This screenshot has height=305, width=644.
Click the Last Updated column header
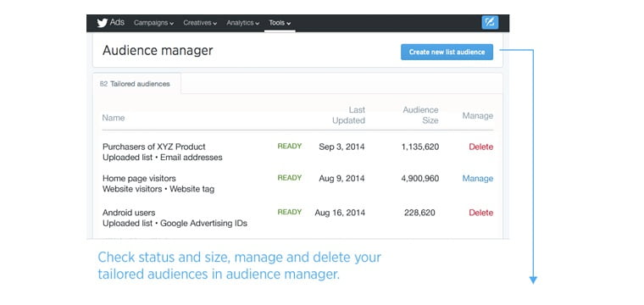tap(348, 115)
